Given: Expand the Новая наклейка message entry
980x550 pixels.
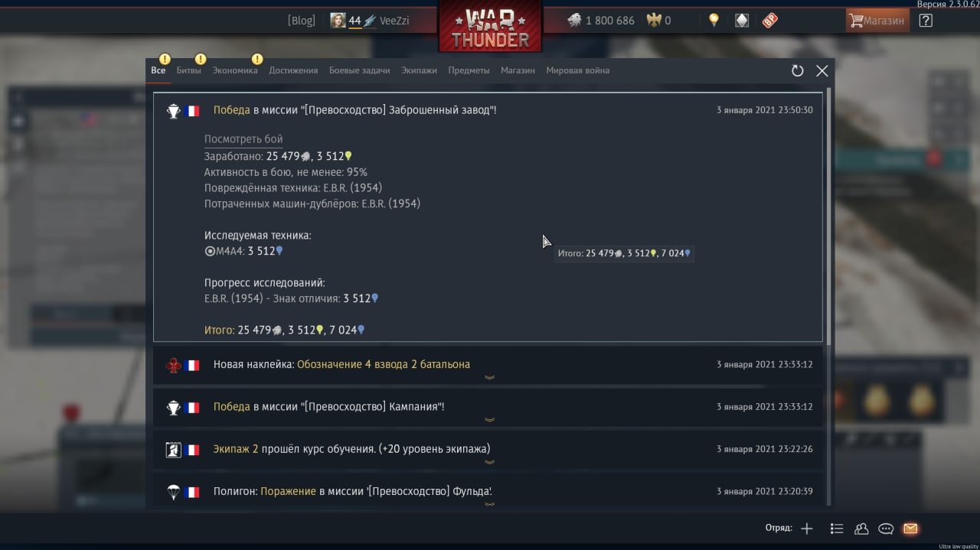Looking at the screenshot, I should coord(488,366).
